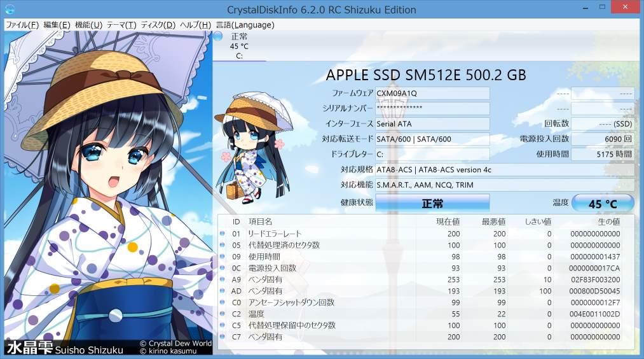Click the masked シリアルナンバー field
The image size is (644, 359).
click(432, 108)
